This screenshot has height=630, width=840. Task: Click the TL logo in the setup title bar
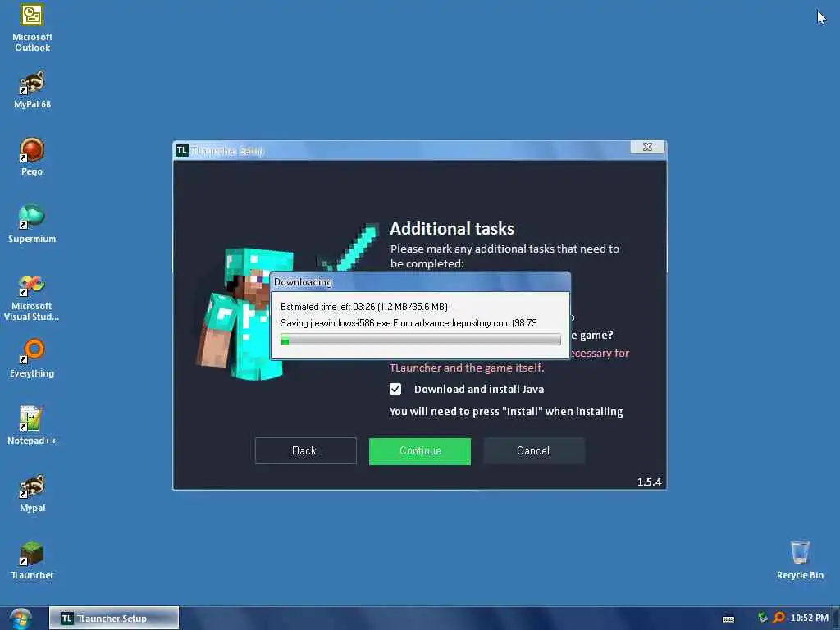tap(181, 151)
